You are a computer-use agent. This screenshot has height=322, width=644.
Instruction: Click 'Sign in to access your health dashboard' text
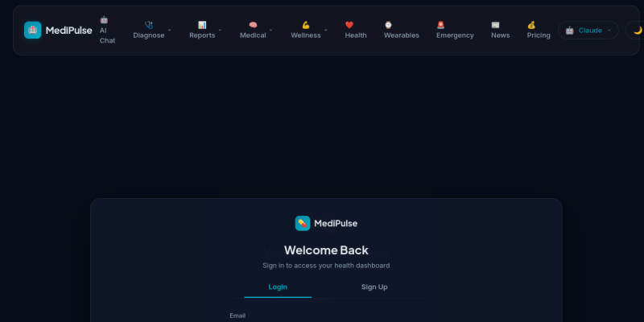tap(326, 266)
